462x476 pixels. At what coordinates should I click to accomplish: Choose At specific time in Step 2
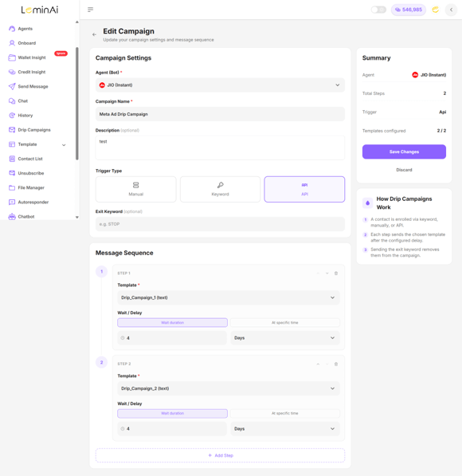285,413
